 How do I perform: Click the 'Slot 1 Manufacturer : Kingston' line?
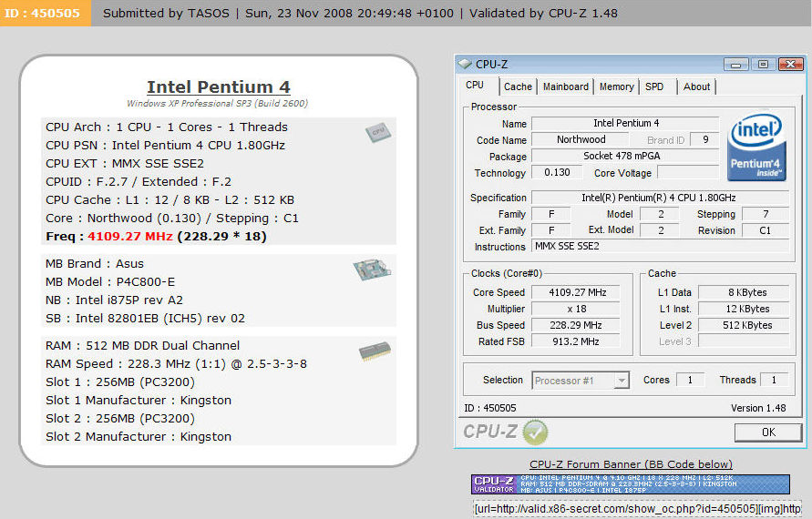point(139,400)
